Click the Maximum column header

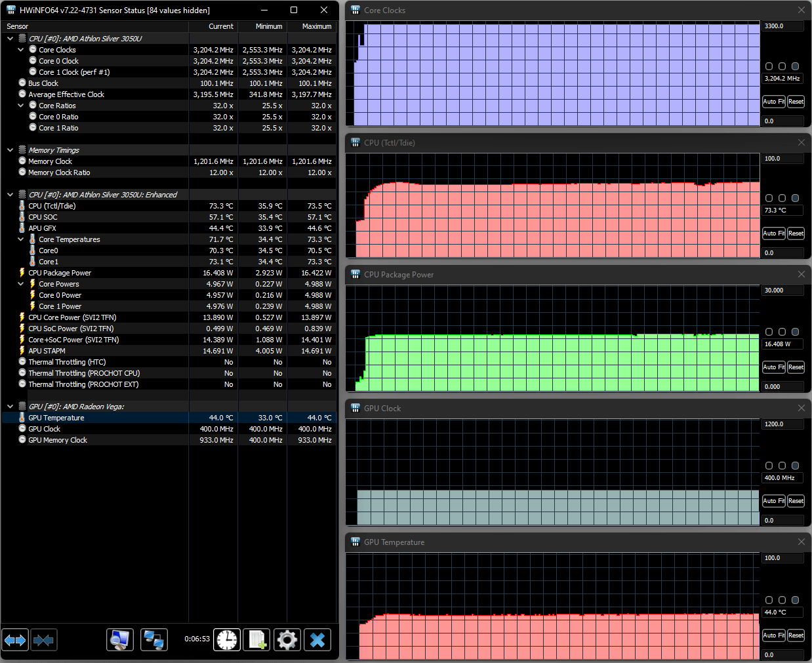tap(312, 26)
